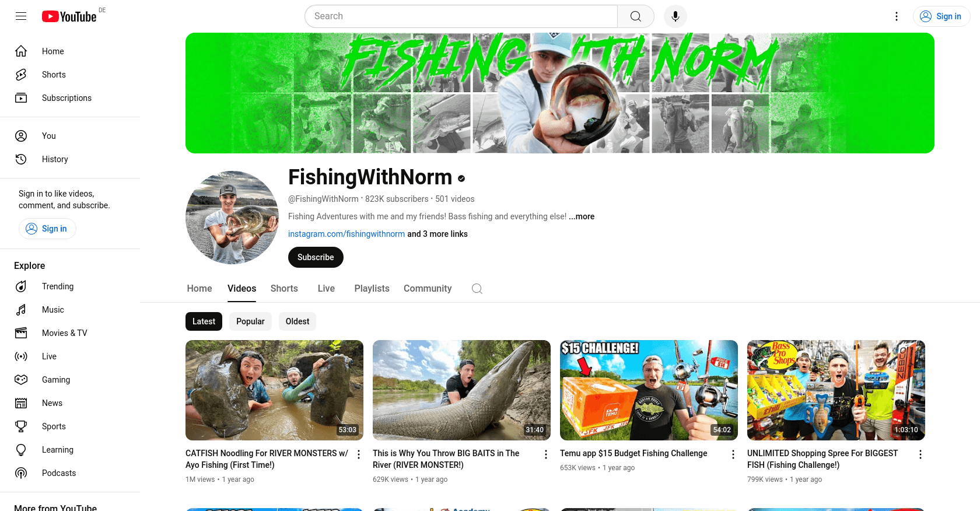Open the instagram.com/fishingwithnorm link

pyautogui.click(x=346, y=234)
